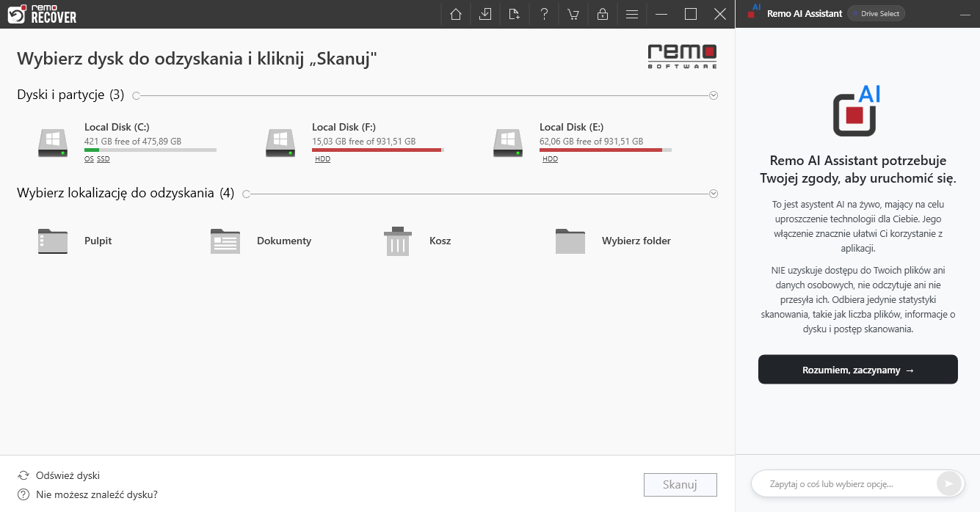Click the loading spinner beside Dyski i partycje
The image size is (980, 512).
tap(137, 95)
